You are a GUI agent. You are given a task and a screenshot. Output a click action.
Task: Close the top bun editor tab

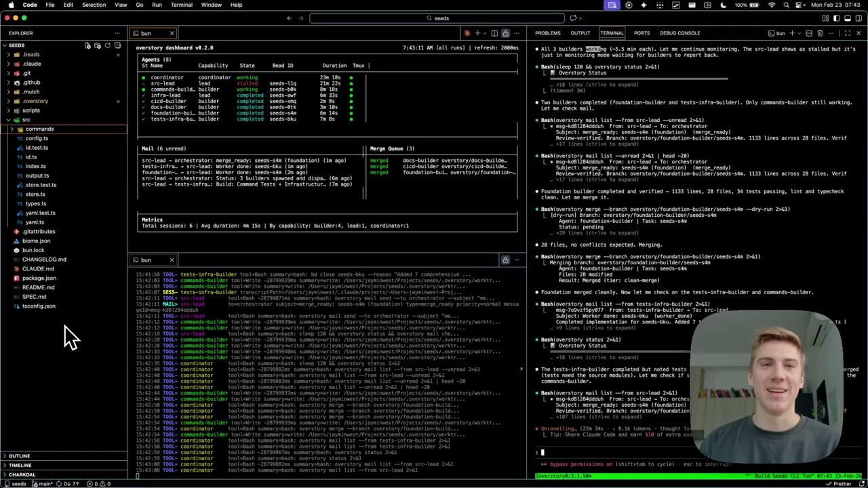pyautogui.click(x=172, y=33)
